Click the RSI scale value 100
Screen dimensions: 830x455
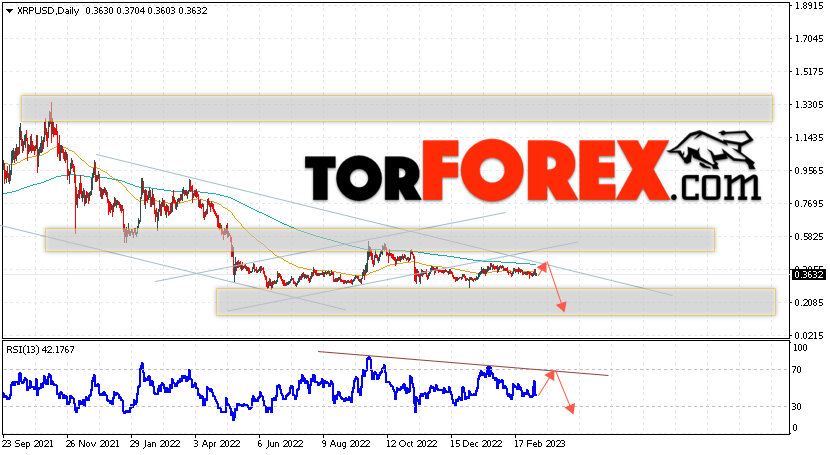click(800, 348)
